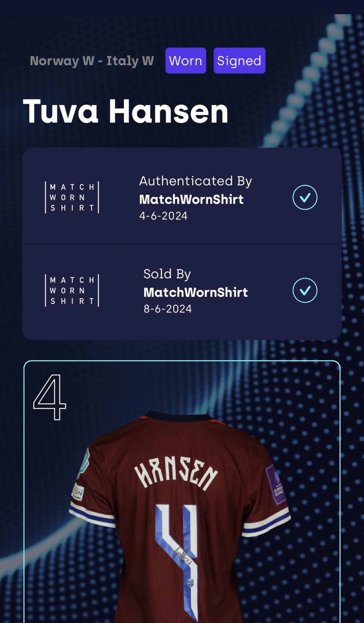Click the MatchWornShirt logo in Authenticated row
Screen dimensions: 364x623
(72, 197)
